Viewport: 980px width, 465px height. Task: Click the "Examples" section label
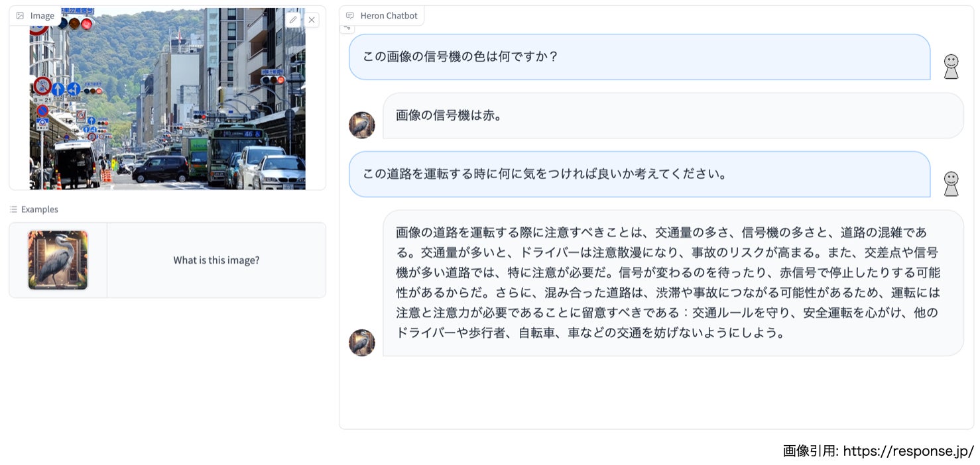pyautogui.click(x=40, y=209)
